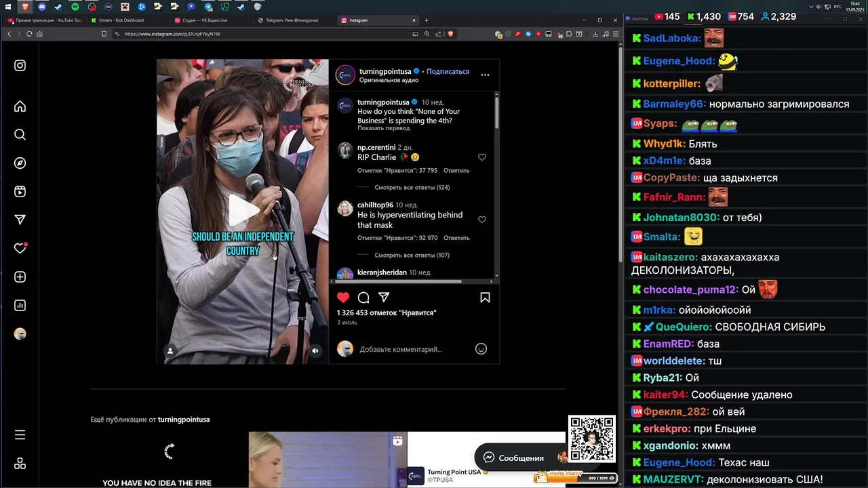Screen dimensions: 868x488
Task: Open emoji picker in the comment field
Action: (x=481, y=349)
